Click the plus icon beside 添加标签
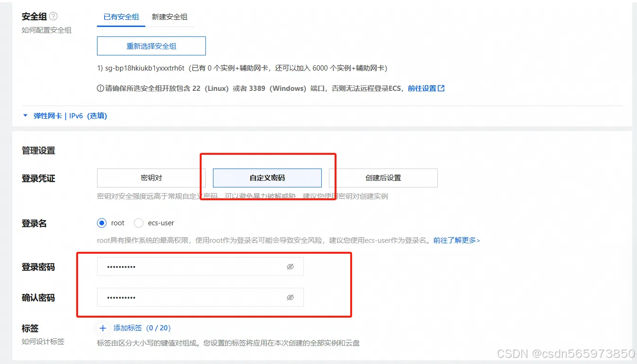The width and height of the screenshot is (637, 364). pyautogui.click(x=103, y=328)
